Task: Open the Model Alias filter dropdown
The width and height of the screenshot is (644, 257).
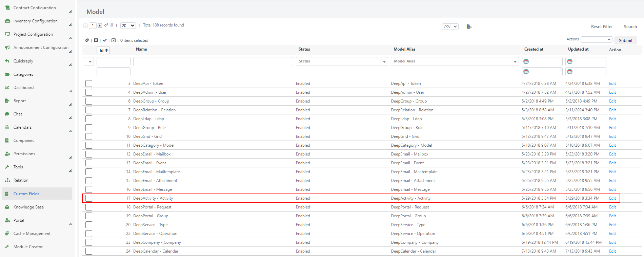Action: (x=455, y=61)
